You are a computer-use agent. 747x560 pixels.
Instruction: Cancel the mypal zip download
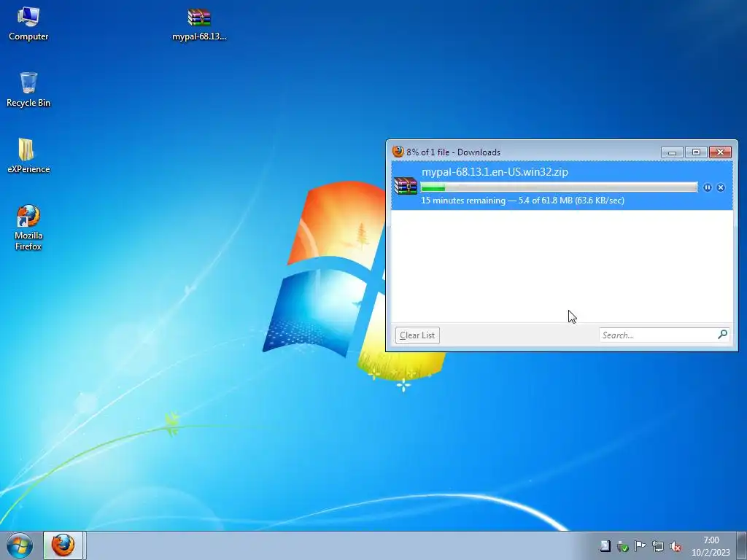[720, 187]
